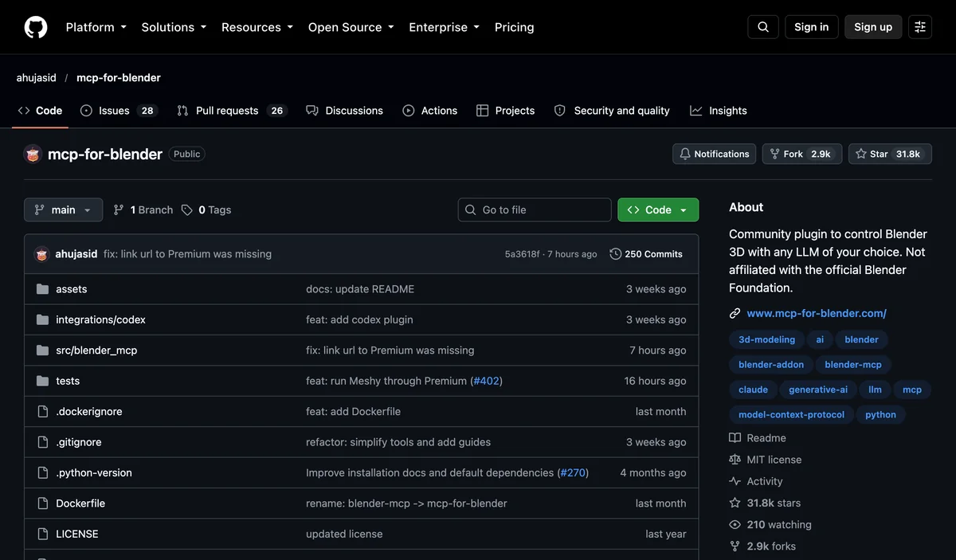Screen dimensions: 956x560
Task: Click the search magnifier icon
Action: pos(762,27)
